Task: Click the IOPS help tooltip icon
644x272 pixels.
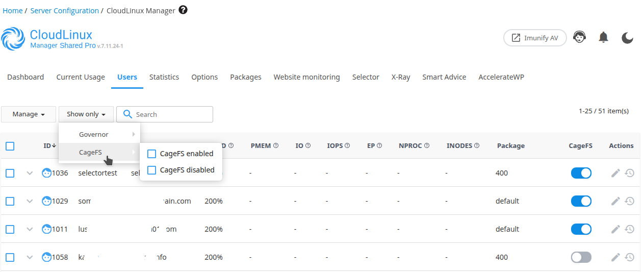Action: tap(347, 145)
